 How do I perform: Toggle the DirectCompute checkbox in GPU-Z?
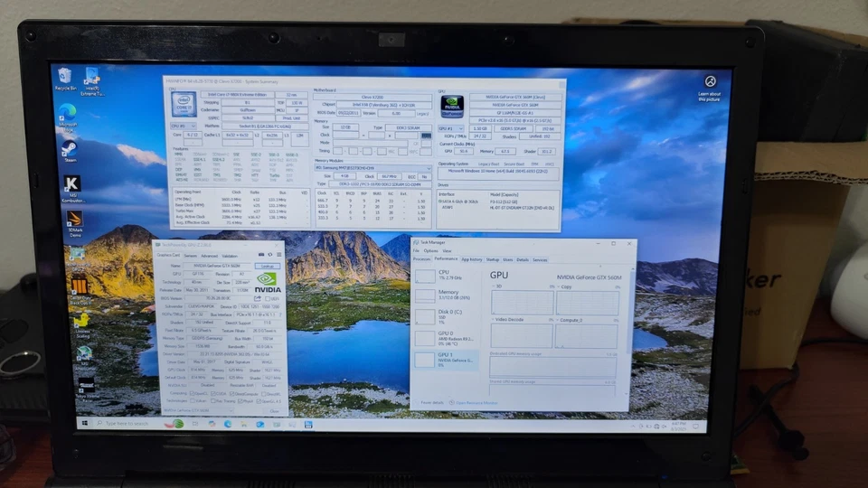[232, 393]
